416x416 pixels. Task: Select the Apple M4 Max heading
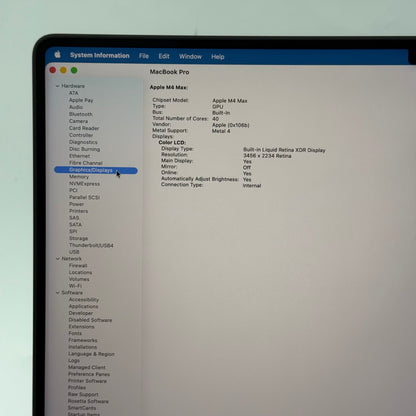tap(169, 87)
